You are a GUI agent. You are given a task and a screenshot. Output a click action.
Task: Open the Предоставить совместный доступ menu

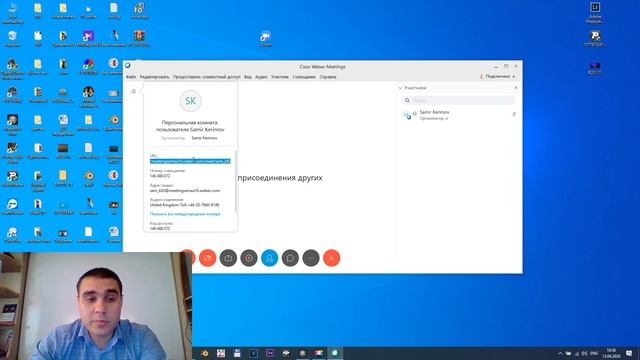coord(207,77)
